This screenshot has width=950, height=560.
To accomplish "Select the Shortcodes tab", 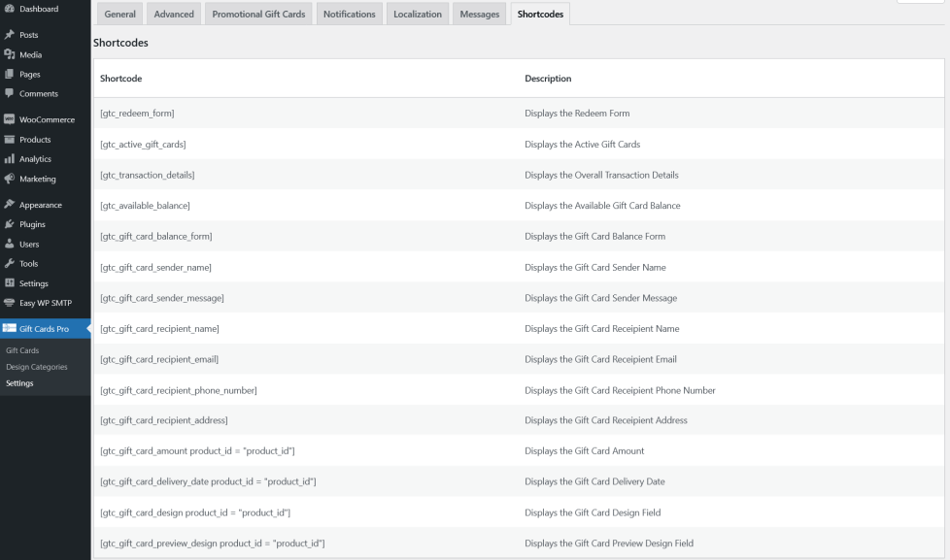I will pyautogui.click(x=540, y=14).
